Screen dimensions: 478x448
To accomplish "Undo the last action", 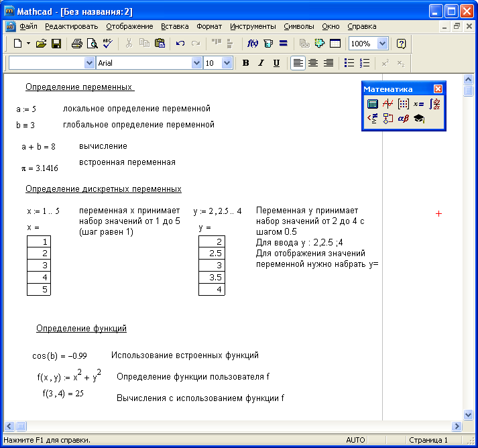I will pyautogui.click(x=180, y=44).
